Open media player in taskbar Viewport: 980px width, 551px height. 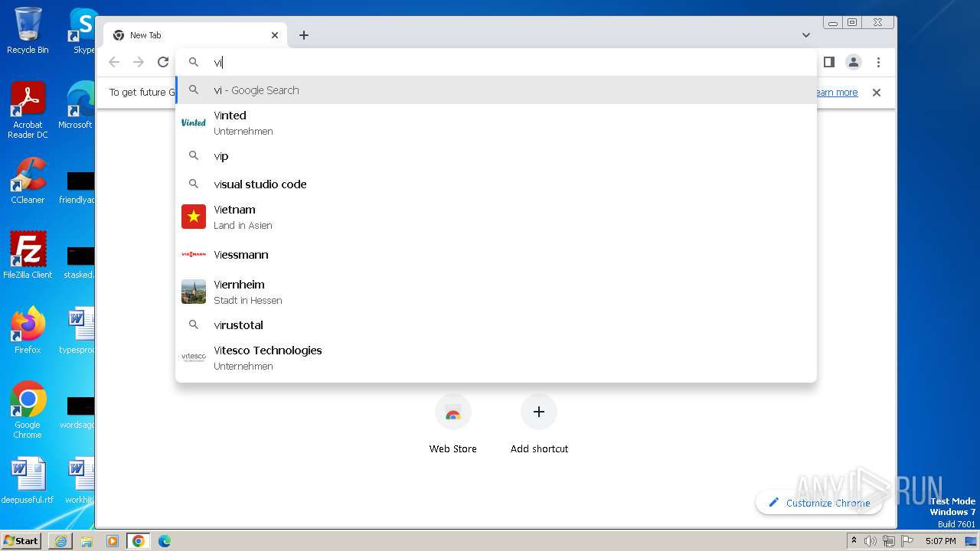click(x=113, y=541)
